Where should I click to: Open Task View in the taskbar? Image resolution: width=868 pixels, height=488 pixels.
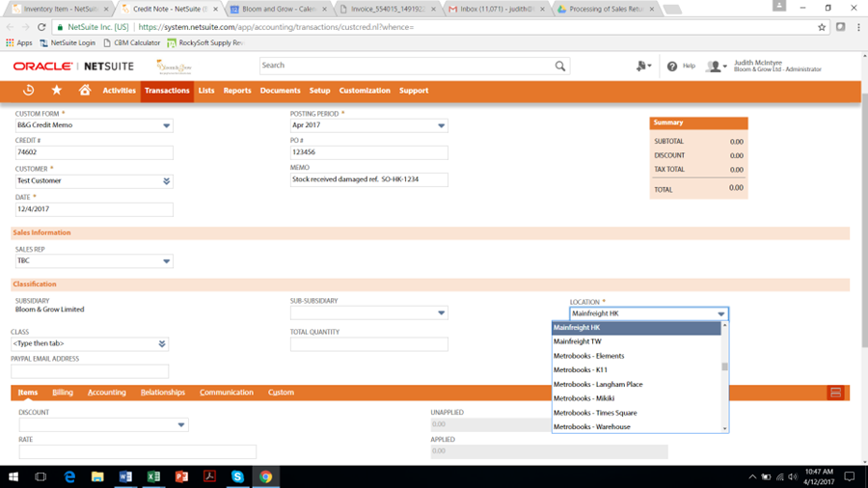pyautogui.click(x=41, y=477)
